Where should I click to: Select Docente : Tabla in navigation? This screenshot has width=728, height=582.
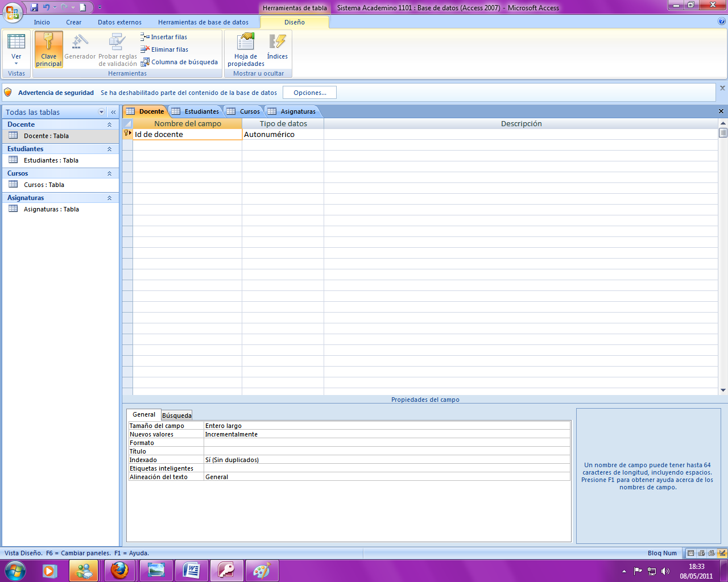pyautogui.click(x=60, y=136)
